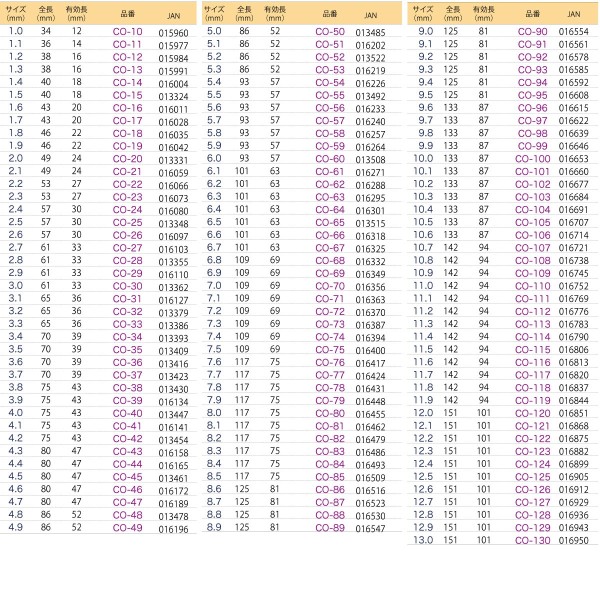Click the product code CO-10
Screen dimensions: 600x600
(x=127, y=32)
